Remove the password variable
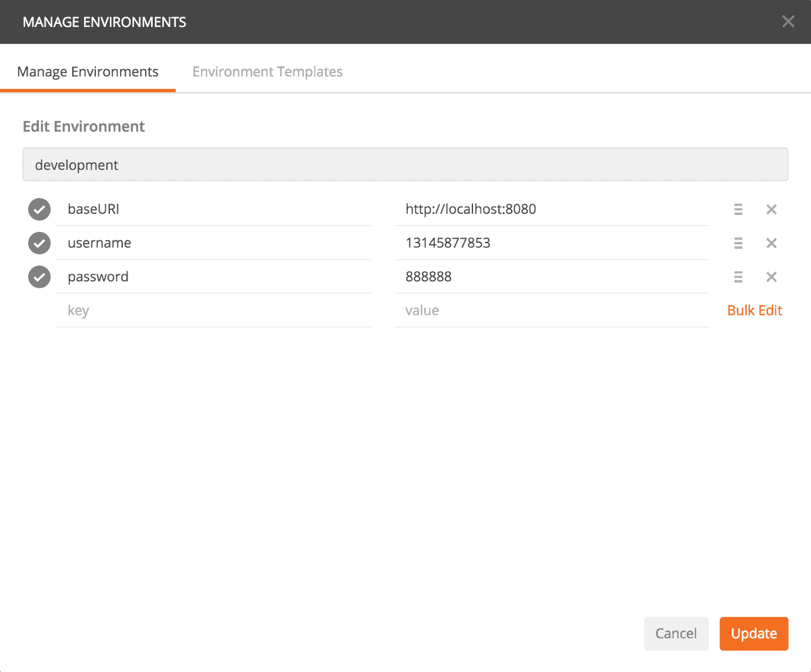This screenshot has height=672, width=811. (x=771, y=277)
